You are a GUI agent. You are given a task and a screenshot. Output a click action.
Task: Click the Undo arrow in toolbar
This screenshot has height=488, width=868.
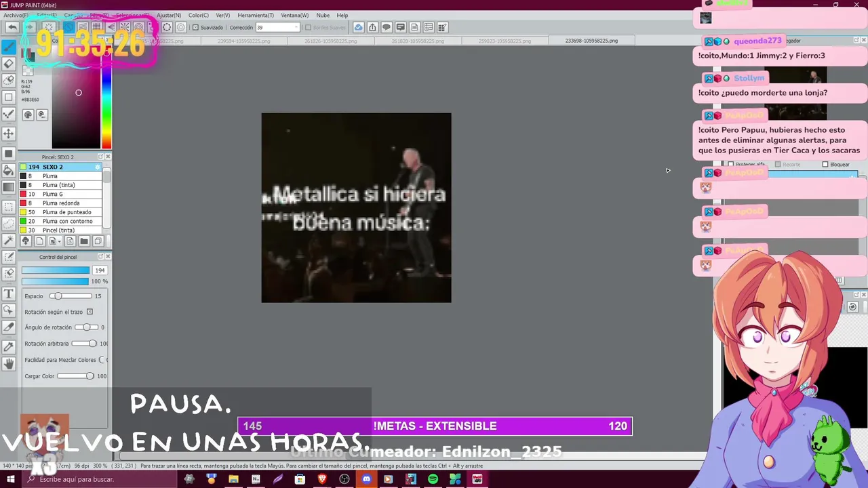click(x=12, y=27)
